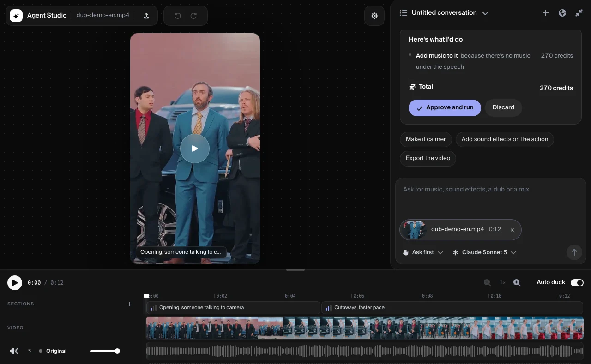This screenshot has height=364, width=591.
Task: Click the dub-demo-en.mp4 file name in header
Action: [103, 15]
